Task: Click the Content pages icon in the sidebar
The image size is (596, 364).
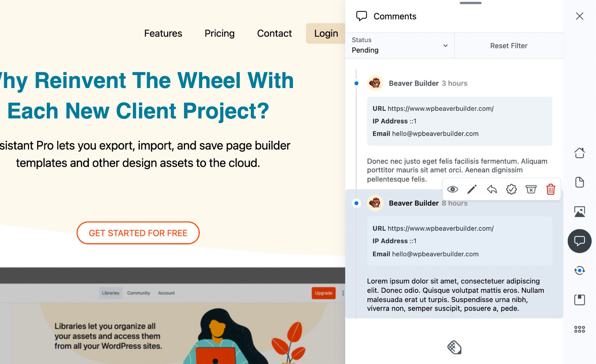Action: [x=579, y=182]
